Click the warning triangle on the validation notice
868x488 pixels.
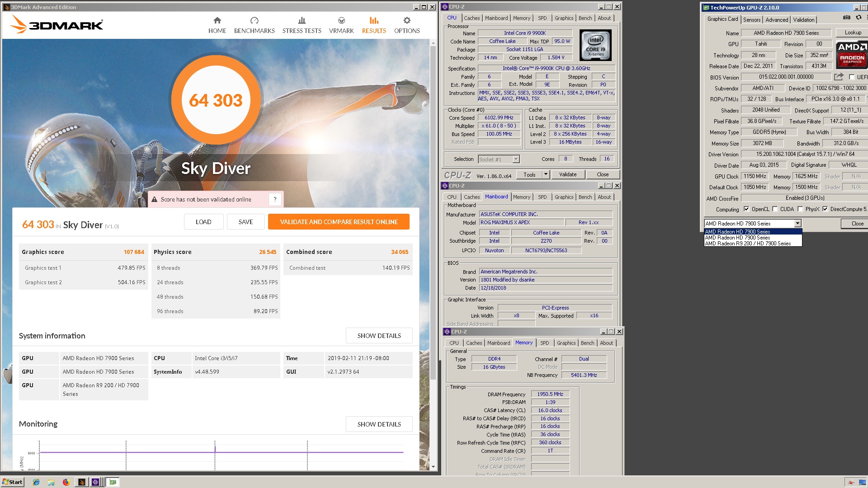click(x=155, y=199)
